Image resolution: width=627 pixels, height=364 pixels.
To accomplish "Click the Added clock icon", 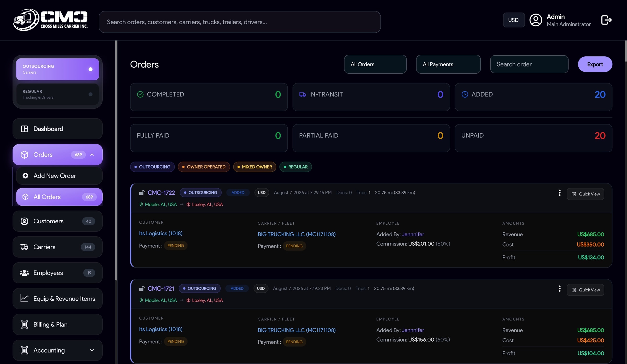I will pyautogui.click(x=465, y=94).
